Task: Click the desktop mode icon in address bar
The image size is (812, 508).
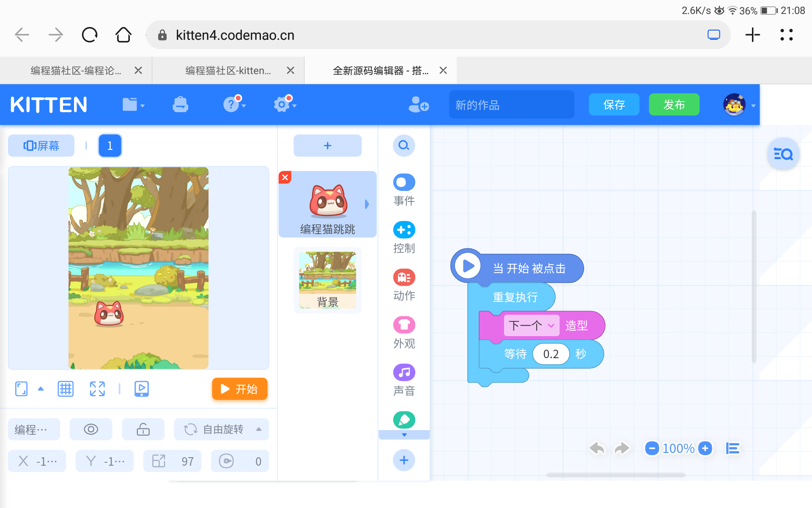Action: click(x=714, y=35)
